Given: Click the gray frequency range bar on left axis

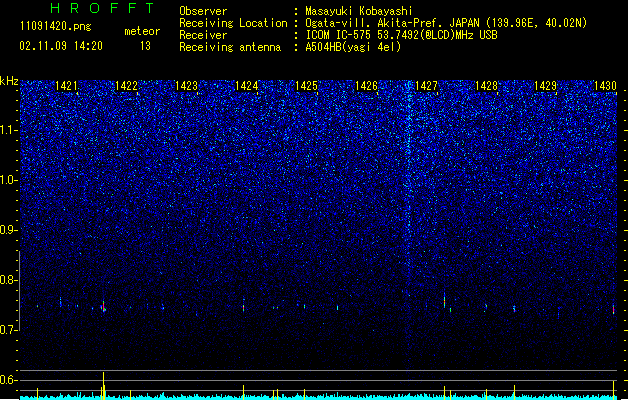Looking at the screenshot, I should point(19,290).
